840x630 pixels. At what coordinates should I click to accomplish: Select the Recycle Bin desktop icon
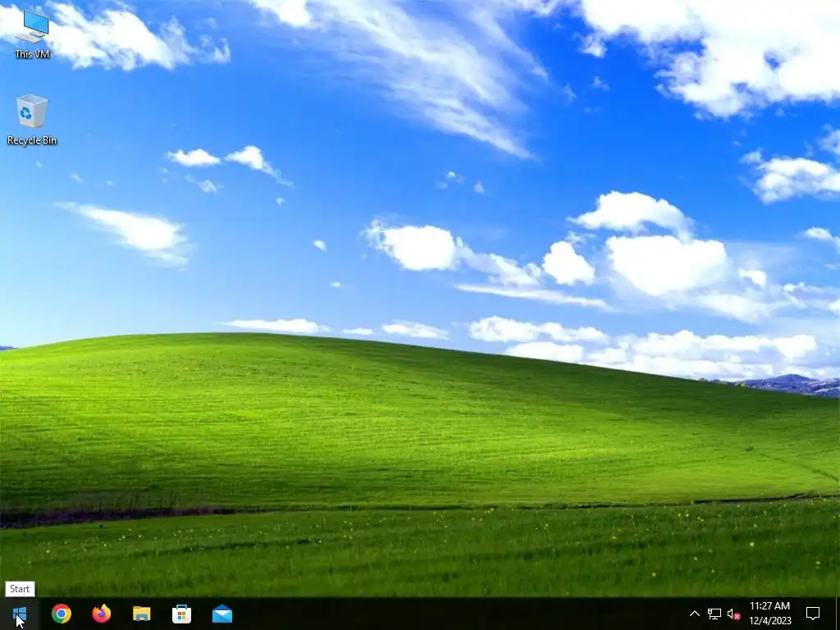point(32,120)
